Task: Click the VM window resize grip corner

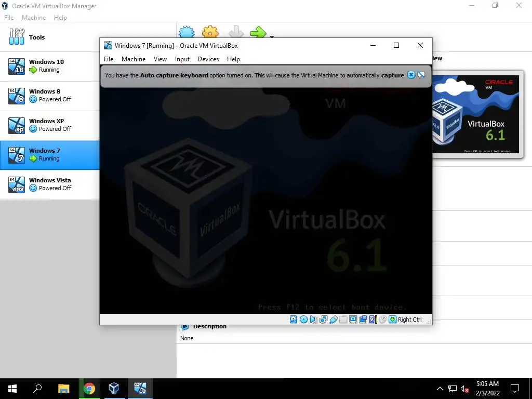Action: [429, 321]
